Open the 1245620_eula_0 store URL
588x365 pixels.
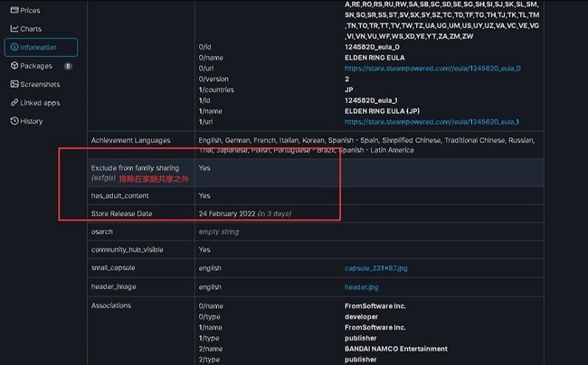click(x=432, y=69)
